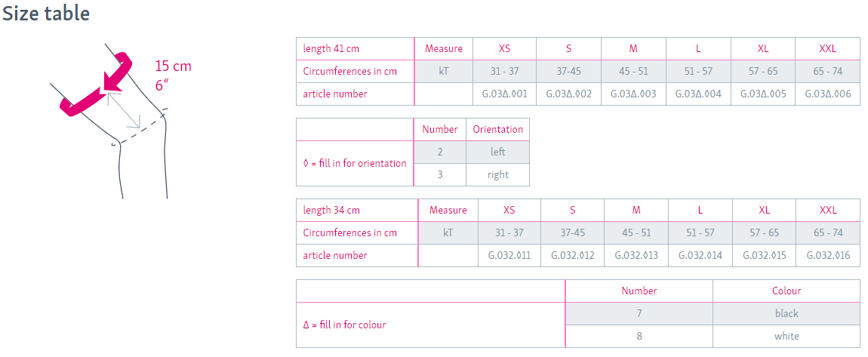Select the "black" colour cell
This screenshot has height=357, width=868.
(x=786, y=313)
